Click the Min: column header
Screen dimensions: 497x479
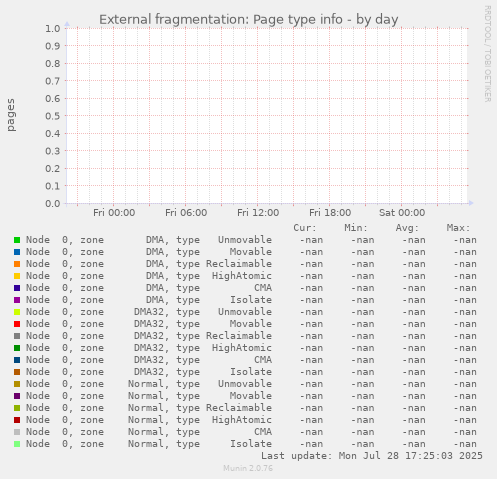[x=356, y=228]
